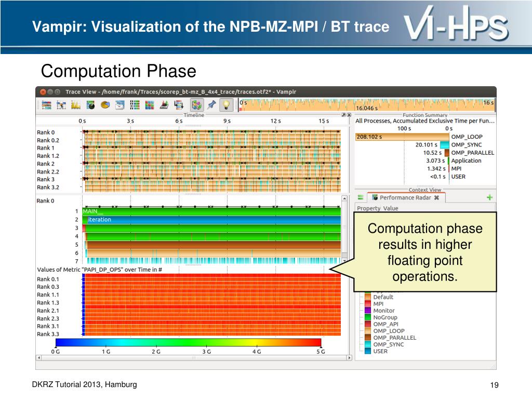Select Rank 3.3 in the Performance Radar
Screen dimensions: 532x399
pyautogui.click(x=48, y=334)
